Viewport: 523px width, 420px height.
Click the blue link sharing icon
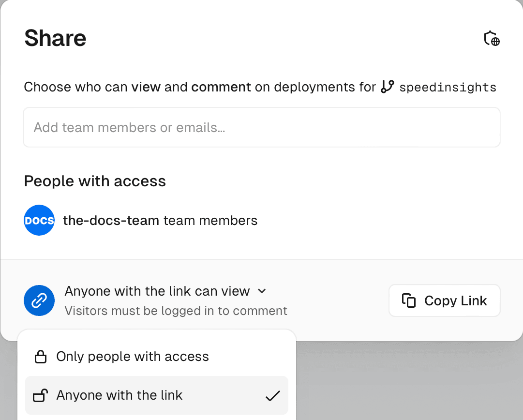pyautogui.click(x=39, y=300)
